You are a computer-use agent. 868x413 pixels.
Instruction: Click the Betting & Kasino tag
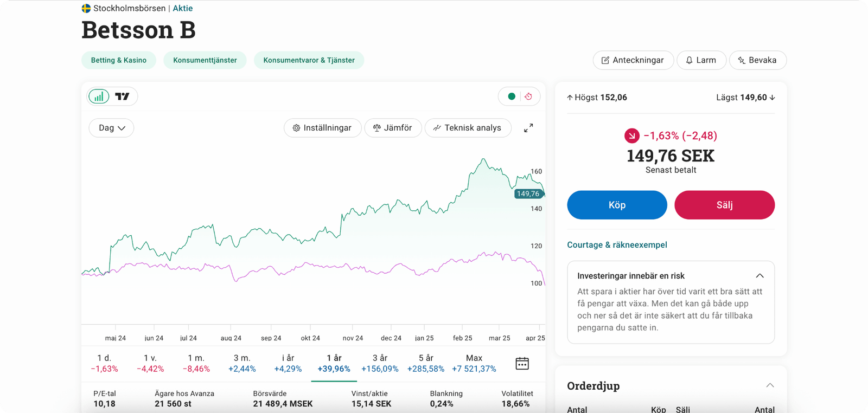[119, 60]
